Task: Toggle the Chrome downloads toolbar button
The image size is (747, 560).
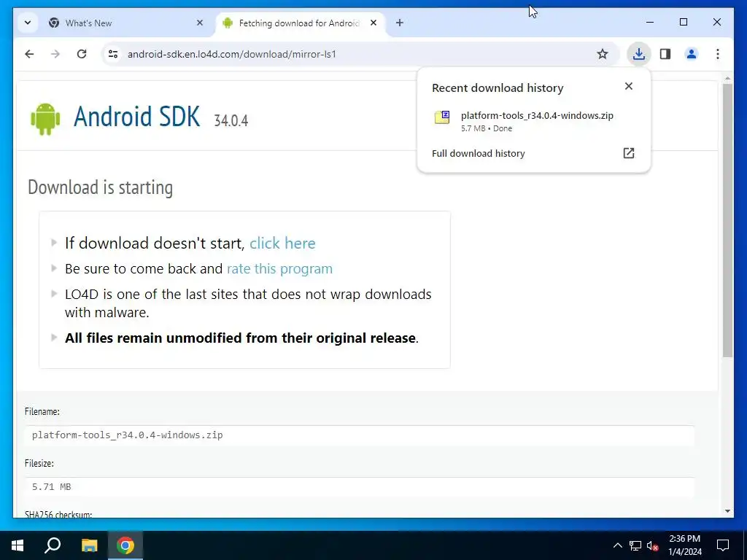Action: click(639, 54)
